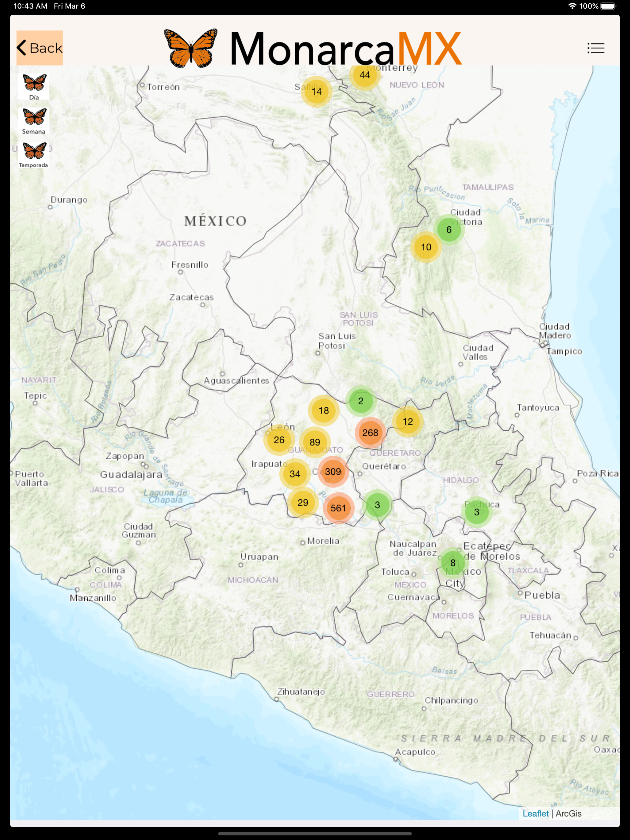The image size is (630, 840).
Task: Open the orange 561 cluster marker
Action: [338, 508]
